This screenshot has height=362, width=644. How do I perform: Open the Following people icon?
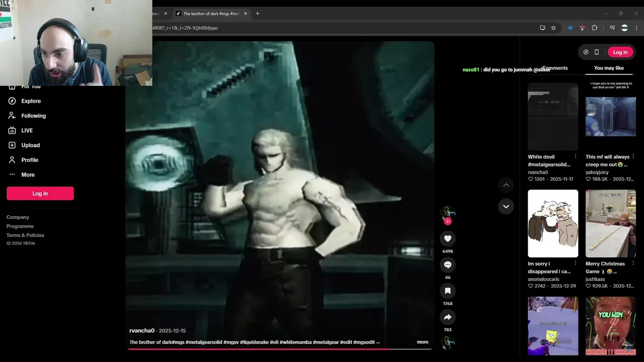pos(12,116)
